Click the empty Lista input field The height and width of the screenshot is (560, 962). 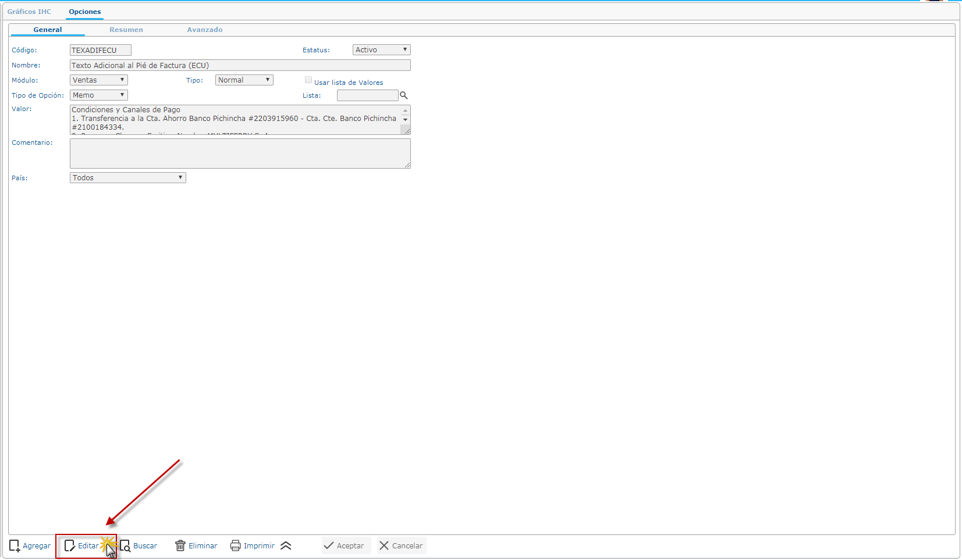(368, 95)
